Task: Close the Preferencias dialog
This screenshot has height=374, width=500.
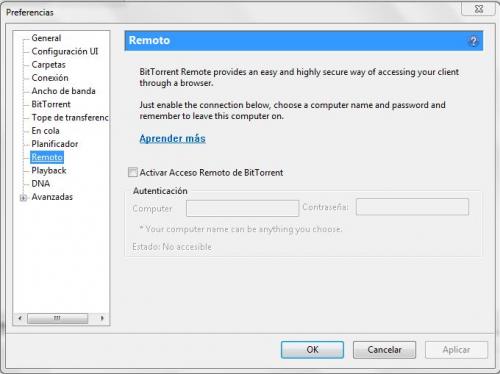Action: tap(478, 9)
